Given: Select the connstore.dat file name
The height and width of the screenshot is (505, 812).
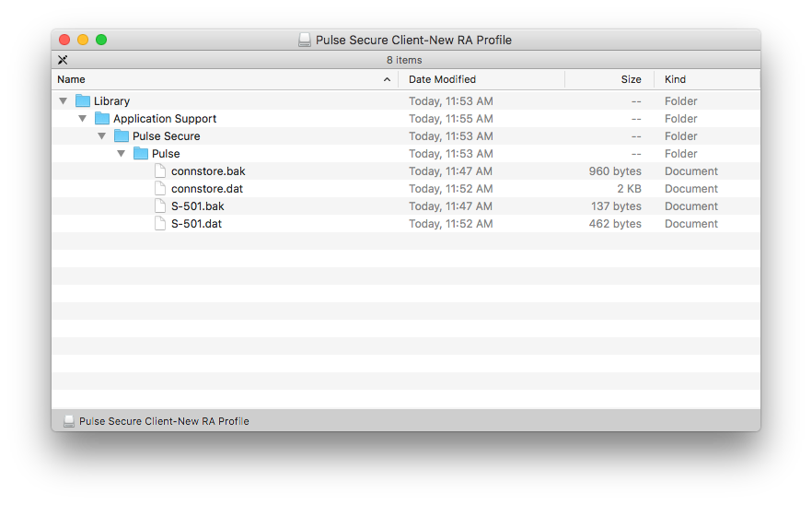Looking at the screenshot, I should [207, 189].
